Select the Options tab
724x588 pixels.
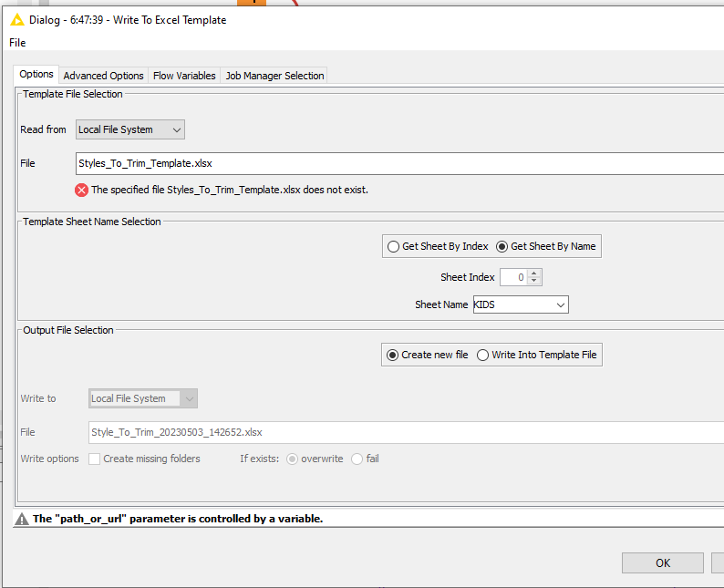point(36,75)
